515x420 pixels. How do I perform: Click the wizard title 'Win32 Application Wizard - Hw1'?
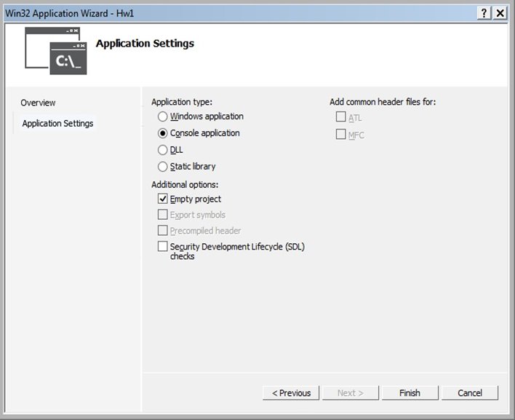click(x=70, y=14)
